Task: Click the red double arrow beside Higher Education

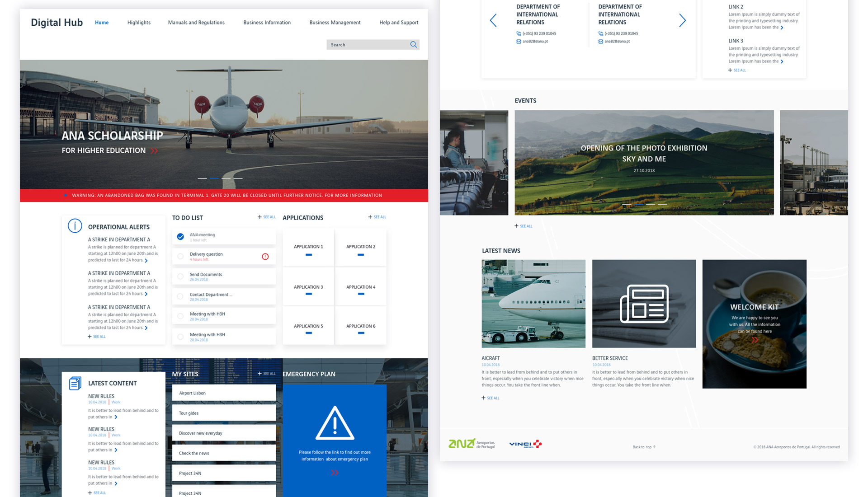Action: pos(154,151)
